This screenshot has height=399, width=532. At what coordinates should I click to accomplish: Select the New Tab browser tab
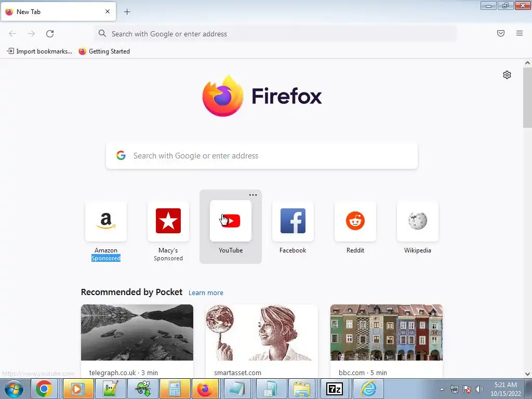(58, 11)
